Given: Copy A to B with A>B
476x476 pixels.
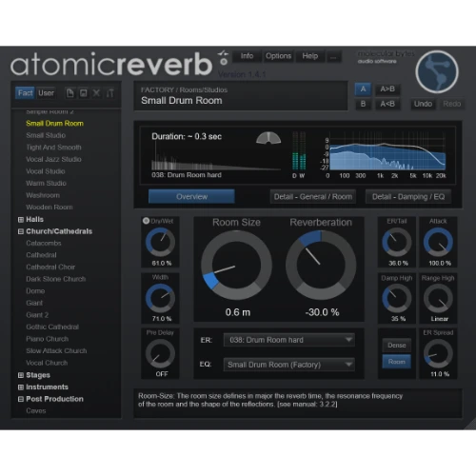Looking at the screenshot, I should coord(387,89).
